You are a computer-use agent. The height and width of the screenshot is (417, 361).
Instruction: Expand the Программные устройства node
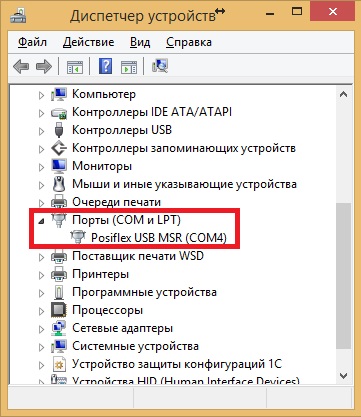pyautogui.click(x=41, y=293)
